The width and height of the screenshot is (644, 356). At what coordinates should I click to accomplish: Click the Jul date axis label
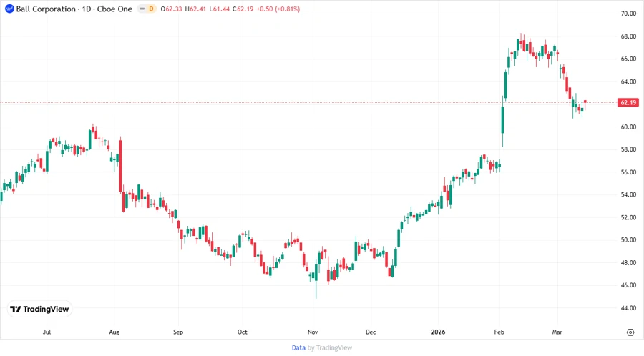coord(47,332)
